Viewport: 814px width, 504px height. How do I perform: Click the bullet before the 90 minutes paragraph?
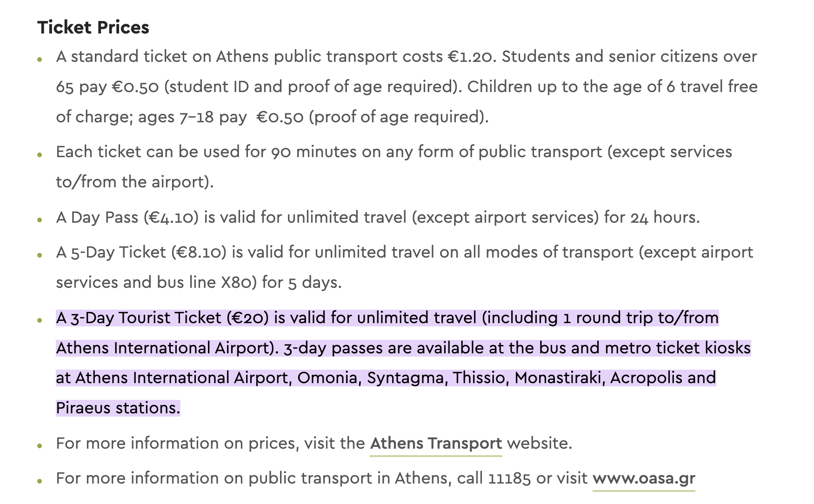(x=40, y=155)
